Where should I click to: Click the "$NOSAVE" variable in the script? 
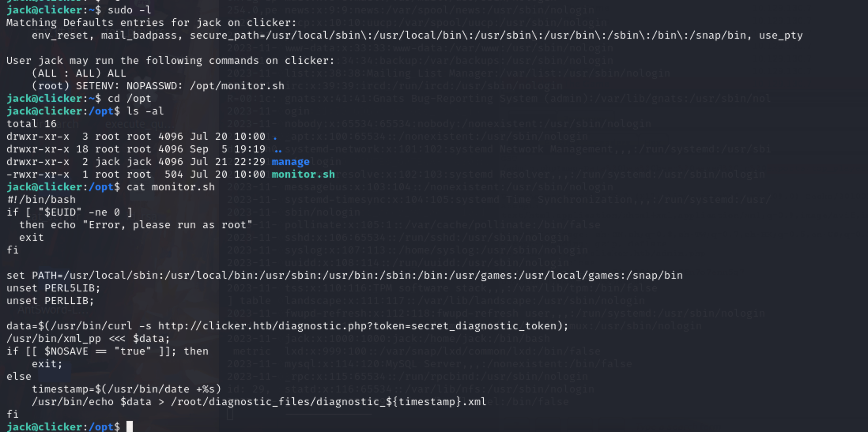tap(66, 351)
